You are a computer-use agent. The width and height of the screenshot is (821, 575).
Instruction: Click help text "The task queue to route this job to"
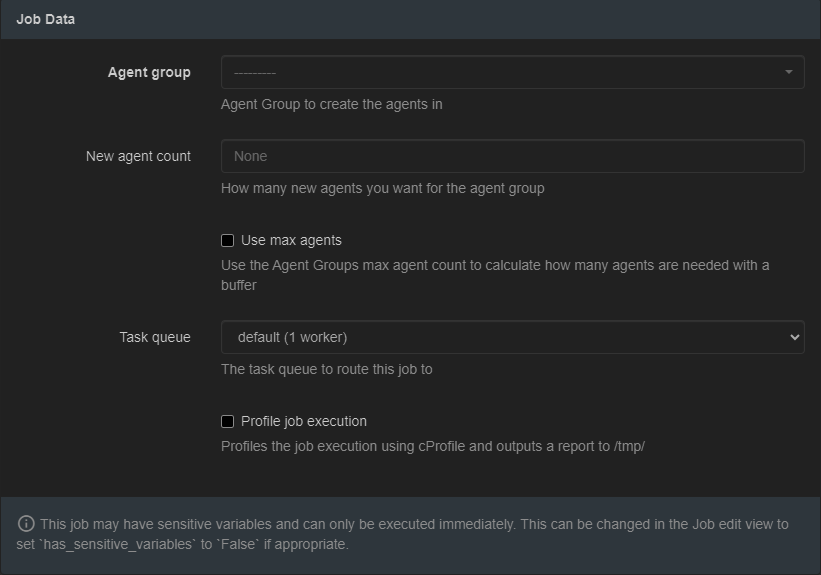pos(326,369)
